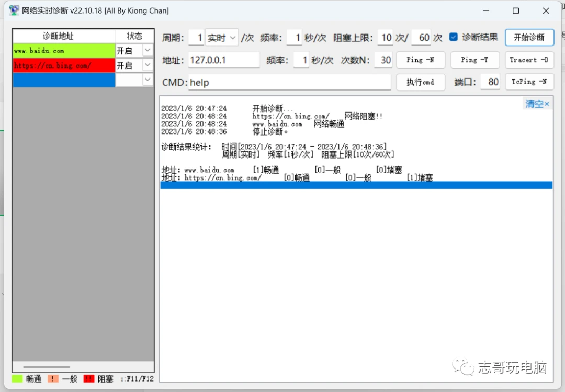Click the CMD input containing help
565x392 pixels.
pyautogui.click(x=289, y=83)
